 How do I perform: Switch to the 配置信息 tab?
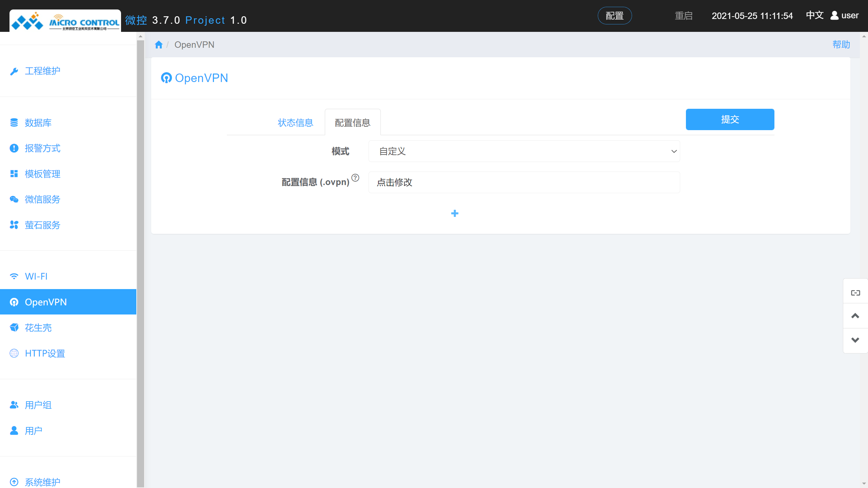[352, 122]
